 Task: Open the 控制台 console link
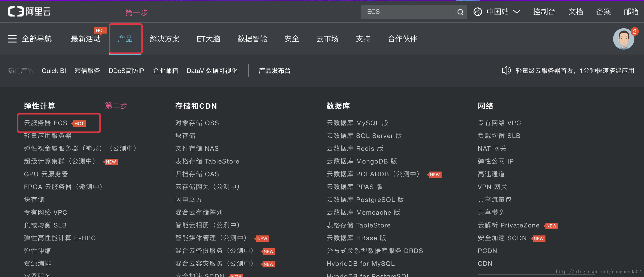tap(544, 12)
